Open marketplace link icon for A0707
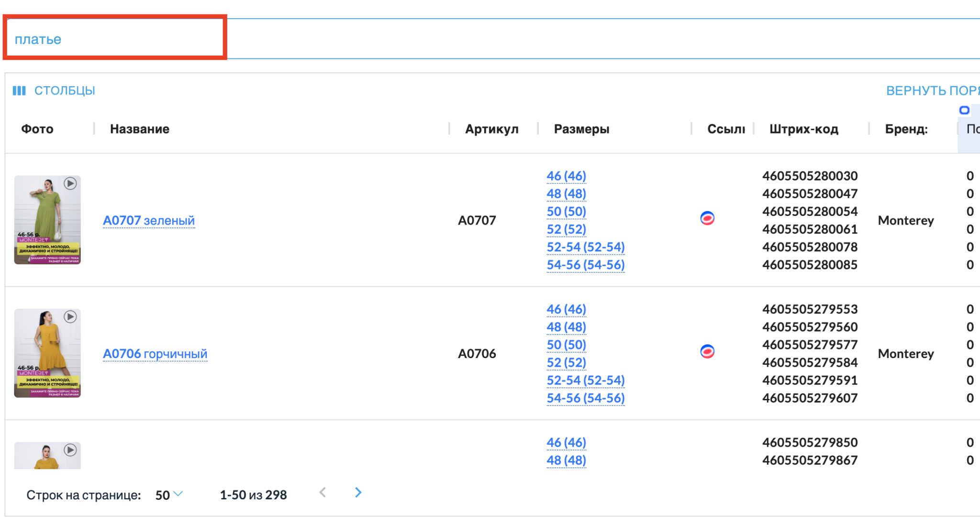 [x=707, y=218]
